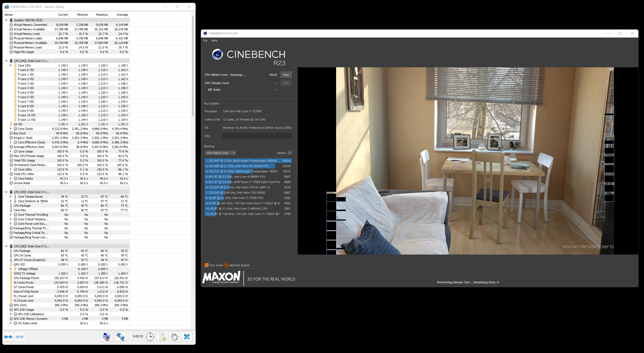Open the Cinebench File menu

click(205, 40)
